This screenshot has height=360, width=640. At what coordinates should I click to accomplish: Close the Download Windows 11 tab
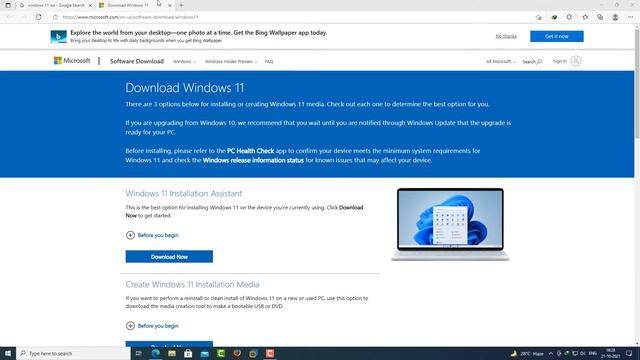[x=170, y=5]
